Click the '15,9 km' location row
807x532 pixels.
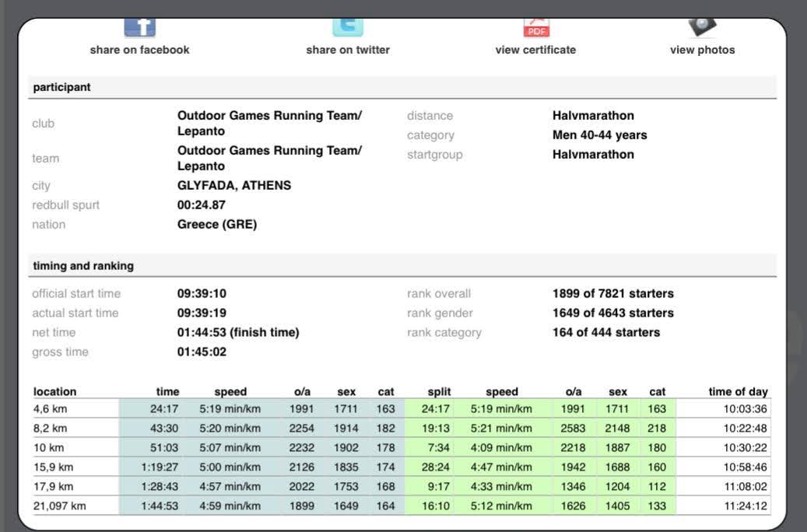coord(54,467)
